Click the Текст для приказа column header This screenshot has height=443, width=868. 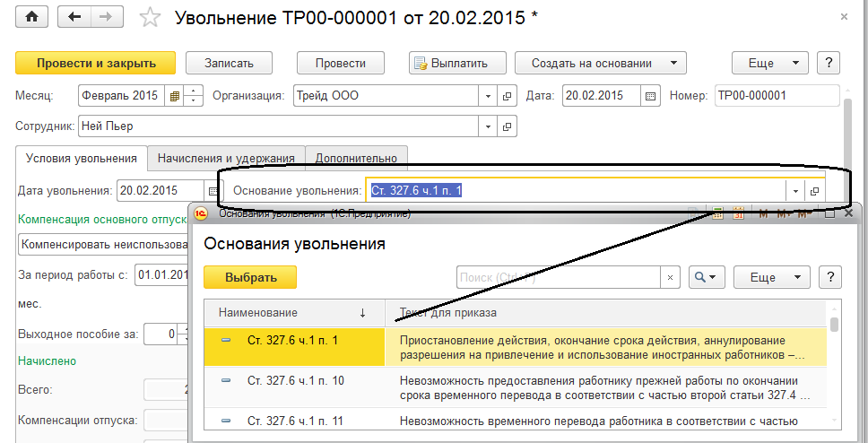(605, 313)
